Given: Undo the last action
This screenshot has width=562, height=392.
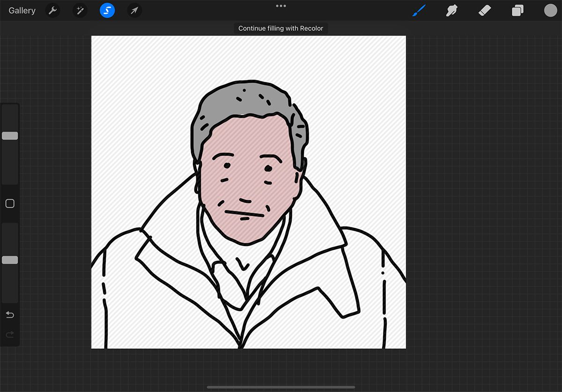Looking at the screenshot, I should pyautogui.click(x=10, y=315).
